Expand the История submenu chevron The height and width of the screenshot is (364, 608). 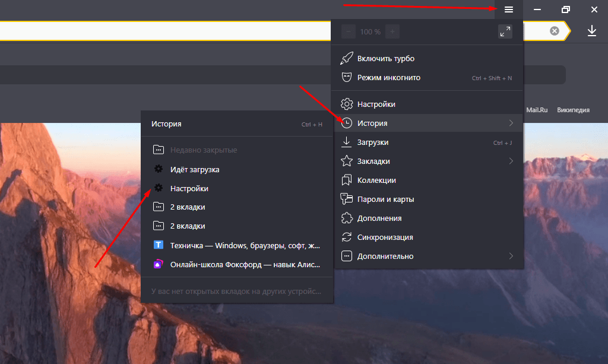point(511,123)
